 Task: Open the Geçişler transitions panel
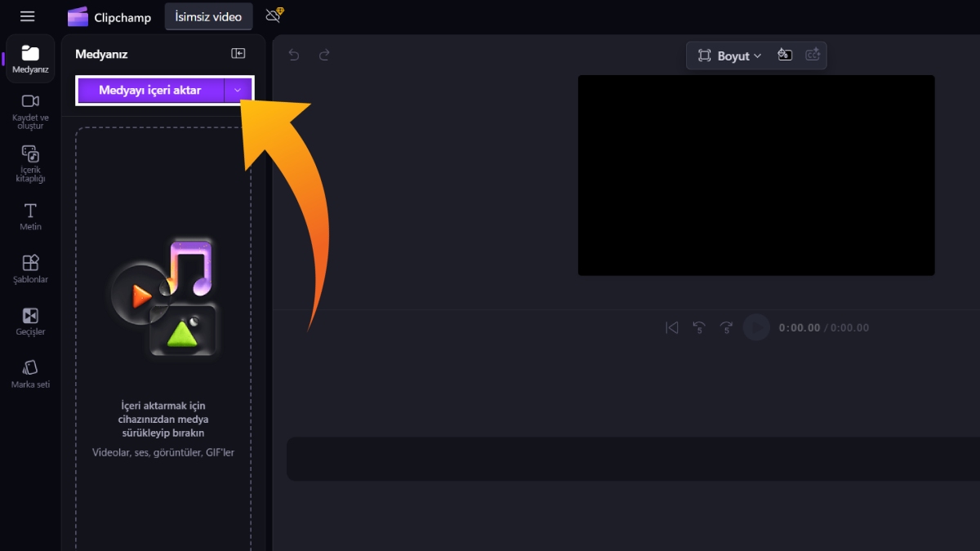(30, 322)
